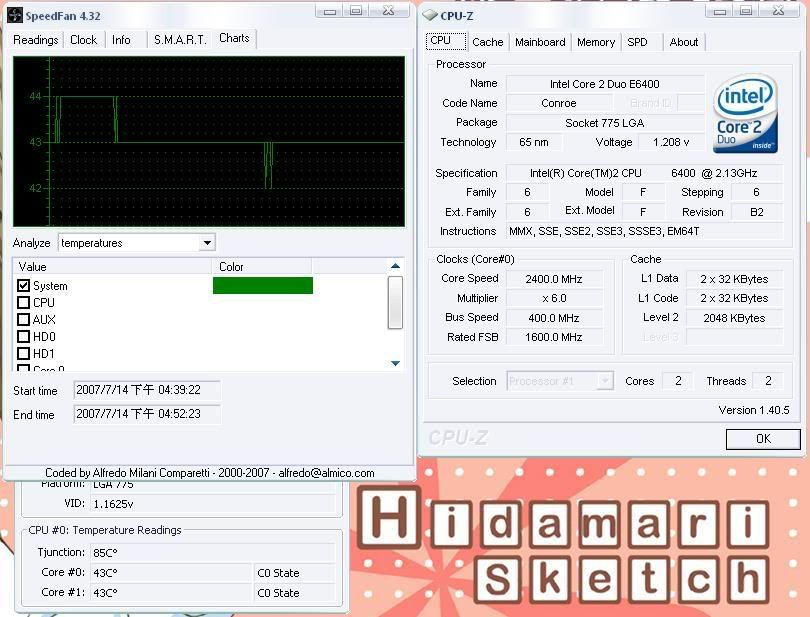The width and height of the screenshot is (810, 617).
Task: Click the Specification 6400 @ 2.13GHz field
Action: pyautogui.click(x=645, y=173)
